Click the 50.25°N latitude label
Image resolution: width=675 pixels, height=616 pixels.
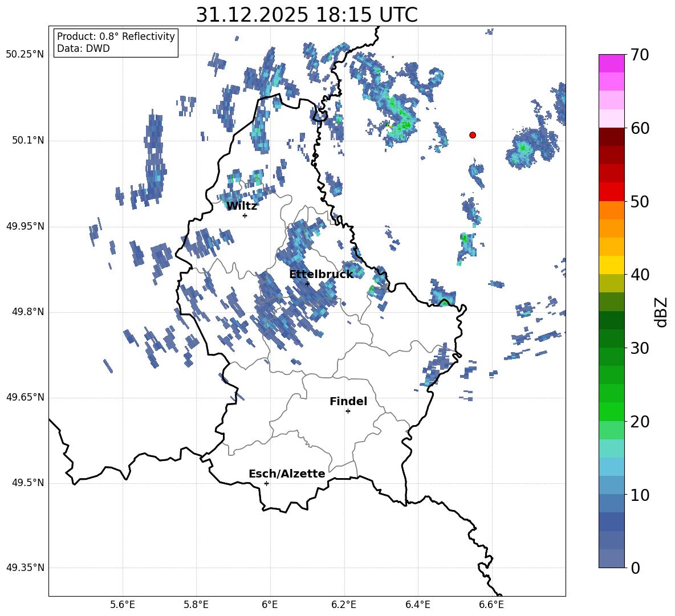25,55
